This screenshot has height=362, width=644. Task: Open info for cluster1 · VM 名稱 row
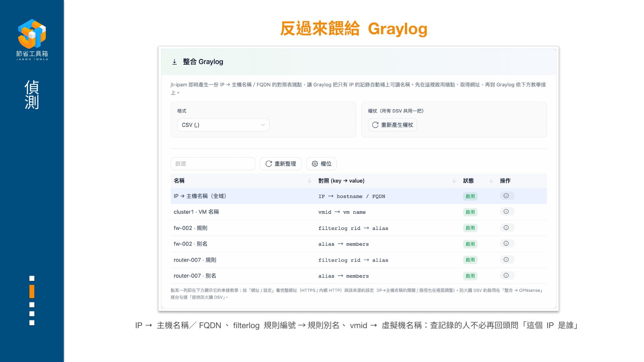click(x=507, y=212)
